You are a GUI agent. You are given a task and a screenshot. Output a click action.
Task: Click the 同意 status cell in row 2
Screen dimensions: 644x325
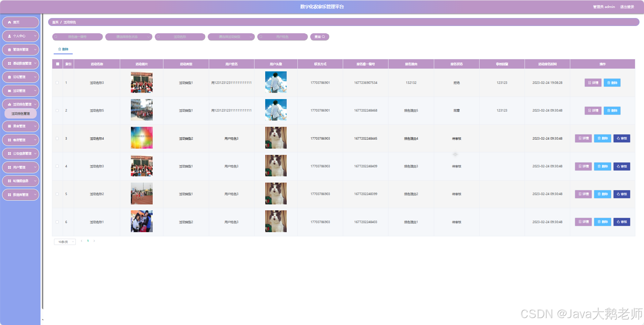[x=457, y=111]
